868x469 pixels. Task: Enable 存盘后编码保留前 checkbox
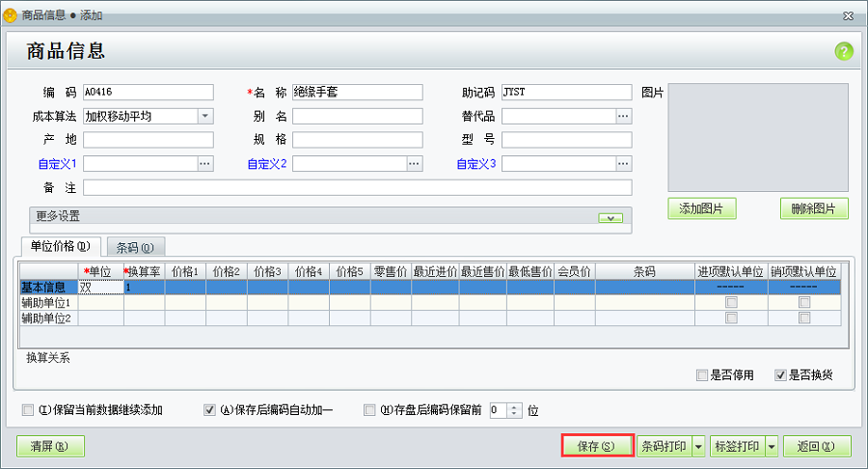[x=369, y=410]
